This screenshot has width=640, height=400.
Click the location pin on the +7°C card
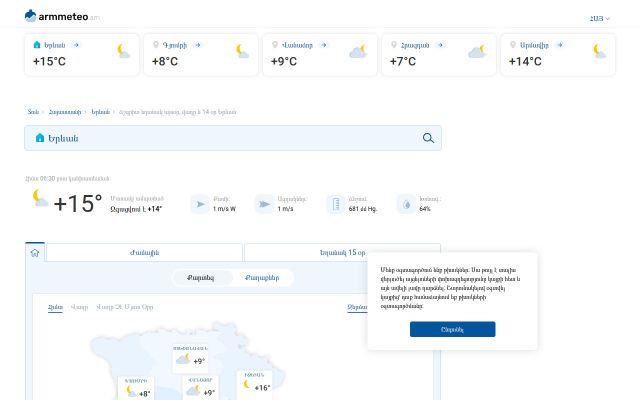point(393,44)
